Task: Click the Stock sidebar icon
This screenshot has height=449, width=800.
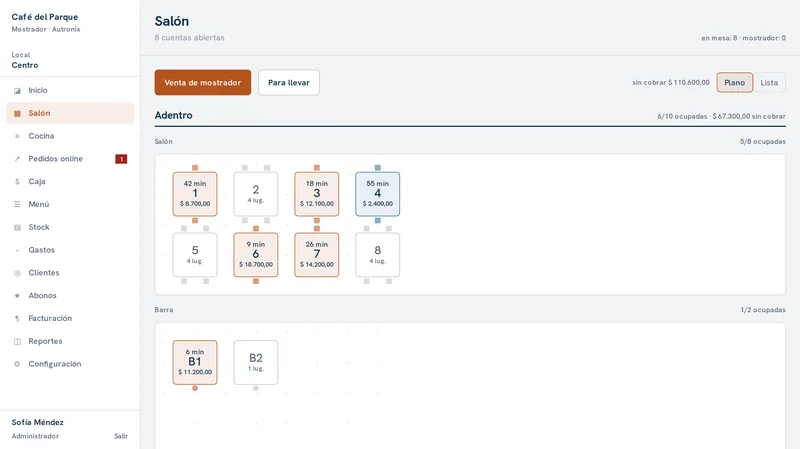Action: tap(17, 228)
